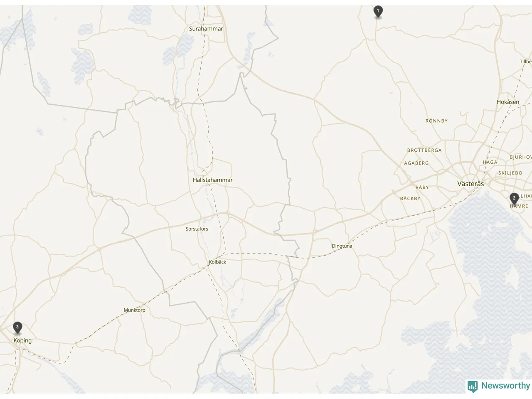
Task: Click the Munktorp place label
Action: coord(135,310)
